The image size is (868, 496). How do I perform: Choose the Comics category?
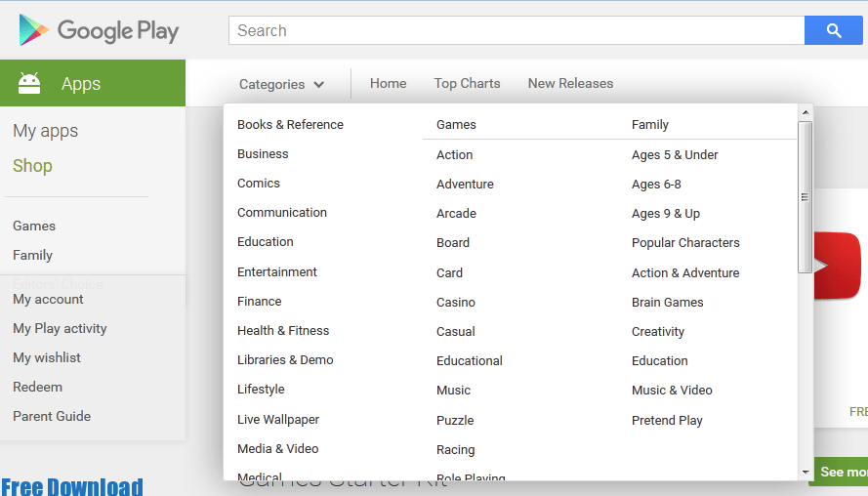[x=259, y=184]
